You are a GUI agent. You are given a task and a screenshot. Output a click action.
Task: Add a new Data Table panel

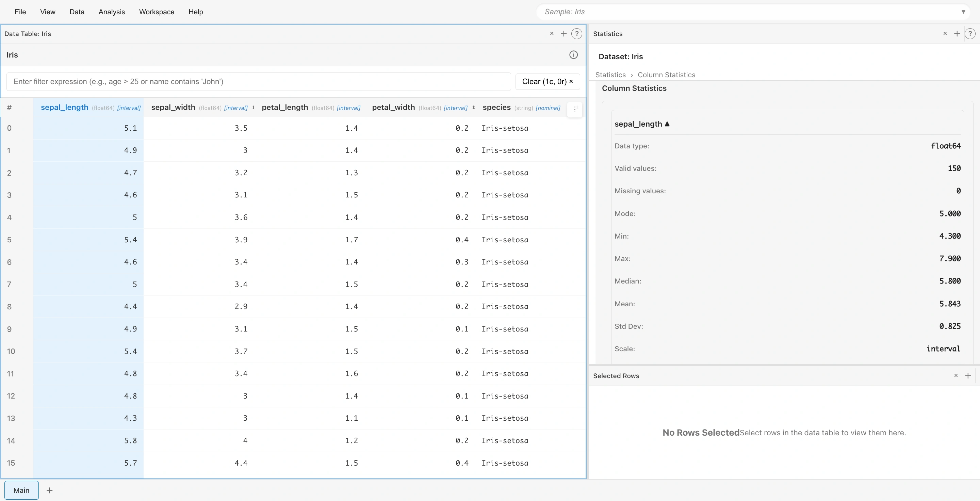(564, 34)
